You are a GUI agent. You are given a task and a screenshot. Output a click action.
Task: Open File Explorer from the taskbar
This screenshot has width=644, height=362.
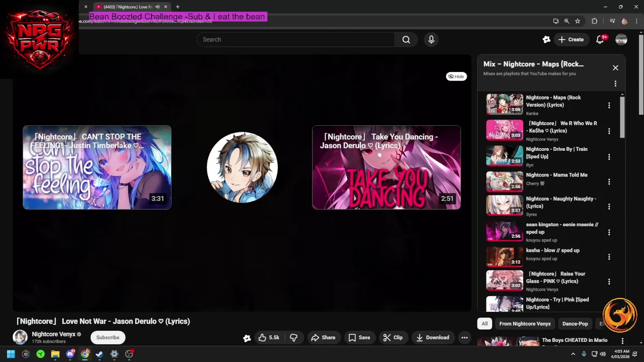tap(55, 354)
